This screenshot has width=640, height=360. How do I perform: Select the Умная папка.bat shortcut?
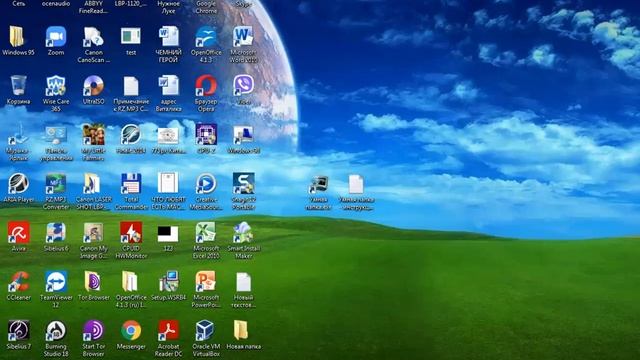pyautogui.click(x=318, y=184)
